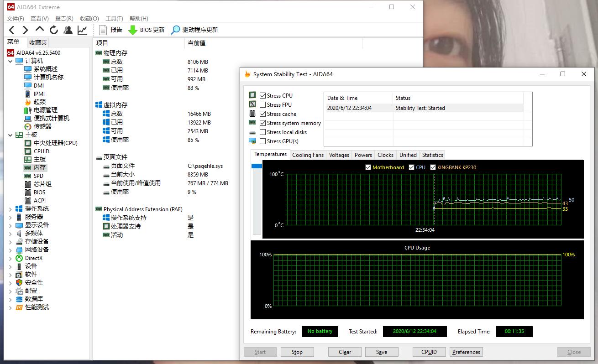Click the Stop button
598x364 pixels.
coord(297,352)
